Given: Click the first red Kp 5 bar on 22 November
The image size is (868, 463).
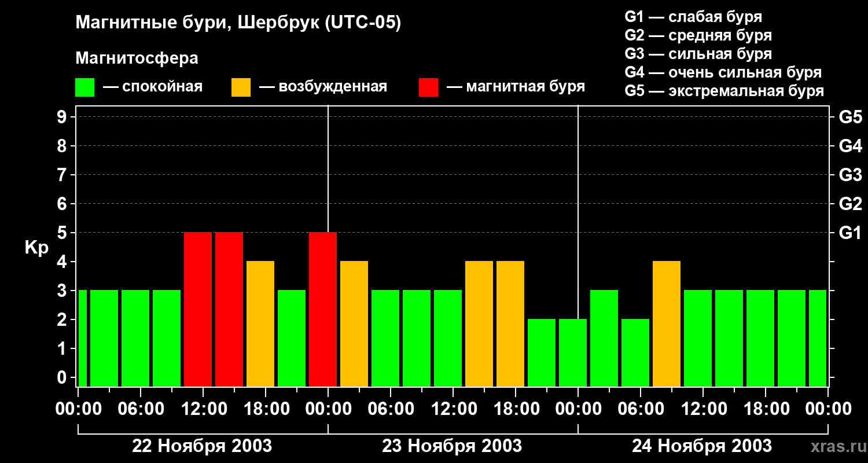Looking at the screenshot, I should pyautogui.click(x=198, y=310).
